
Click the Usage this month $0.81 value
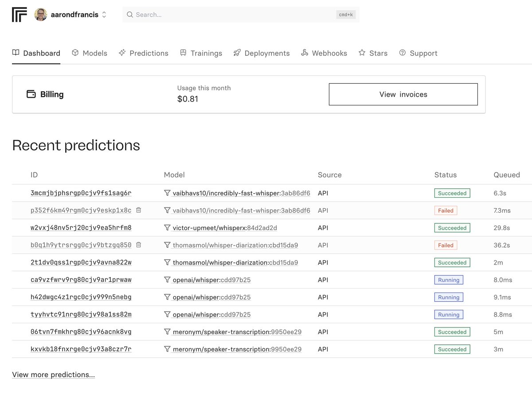tap(188, 99)
